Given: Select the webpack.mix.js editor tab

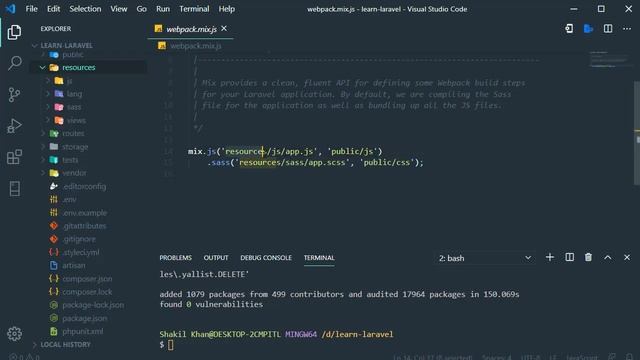Looking at the screenshot, I should pyautogui.click(x=191, y=29).
